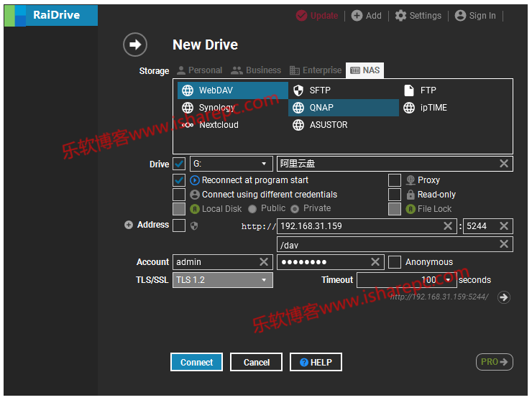Switch to Business storage tab
Screen dimensions: 532x400
pyautogui.click(x=256, y=70)
